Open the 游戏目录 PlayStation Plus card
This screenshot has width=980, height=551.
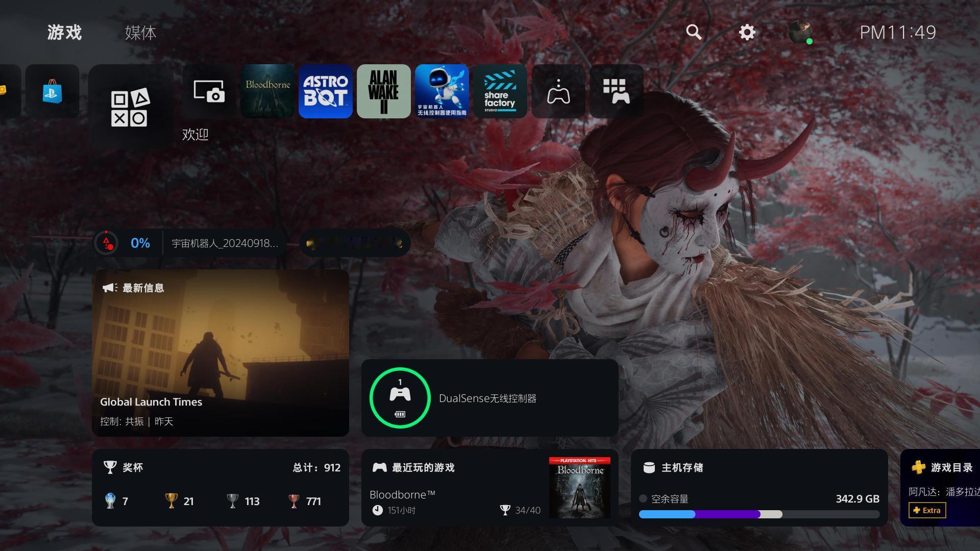940,488
